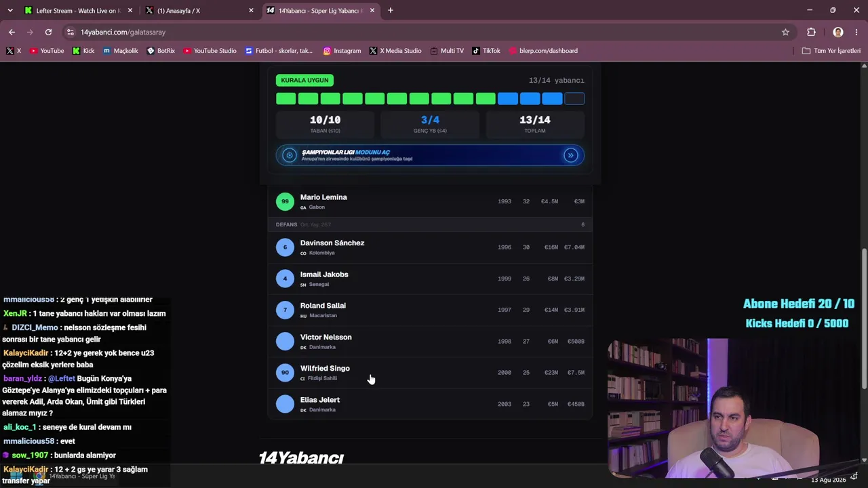Open the YouTube bookmark
The width and height of the screenshot is (868, 488).
(47, 51)
